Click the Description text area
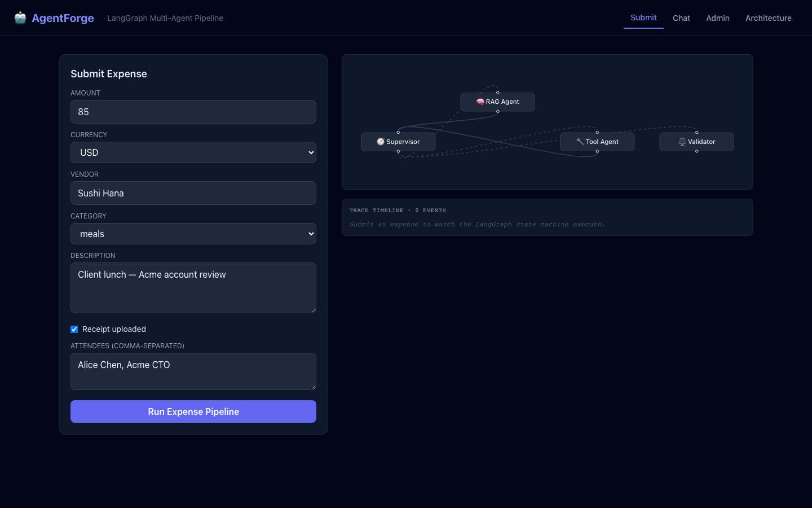Screen dimensions: 812x508 193,288
